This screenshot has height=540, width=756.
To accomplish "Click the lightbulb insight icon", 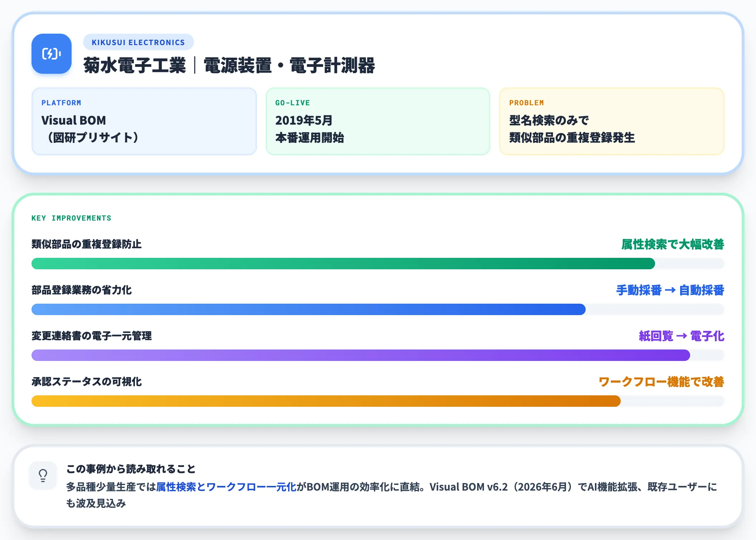I will click(x=43, y=476).
